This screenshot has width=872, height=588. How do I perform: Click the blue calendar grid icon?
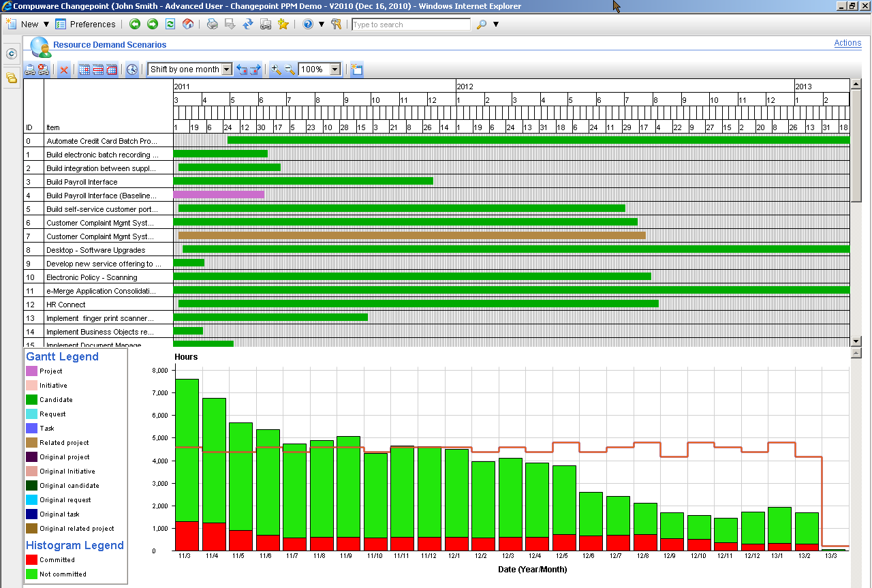[x=84, y=69]
